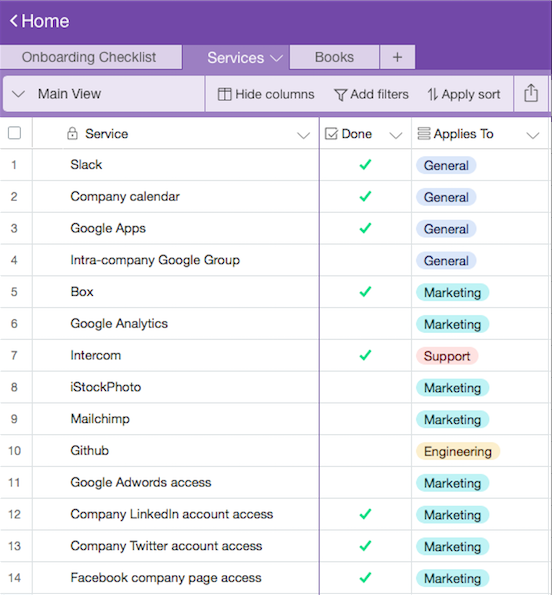Check Done for Mailchimp
Image resolution: width=552 pixels, height=595 pixels.
[x=365, y=419]
